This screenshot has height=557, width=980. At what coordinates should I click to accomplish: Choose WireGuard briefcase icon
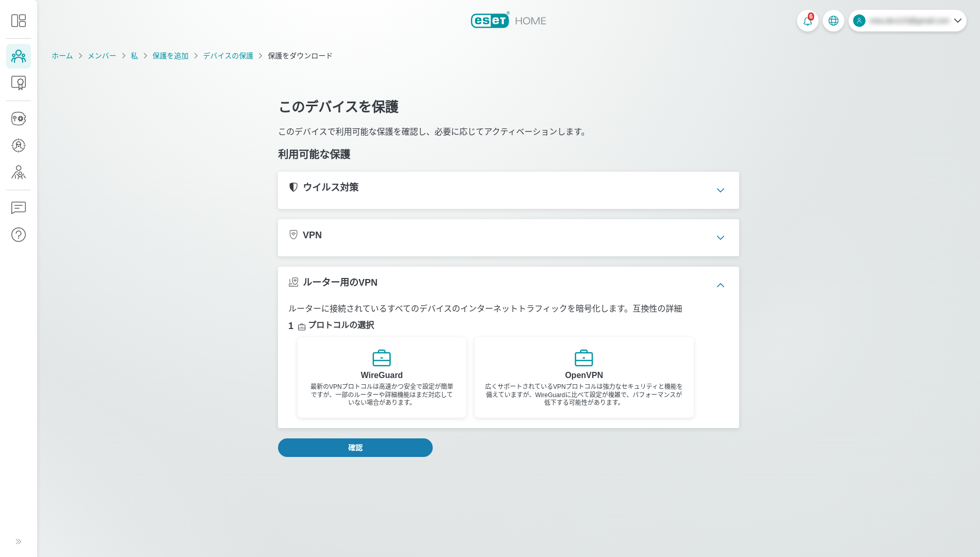(381, 357)
